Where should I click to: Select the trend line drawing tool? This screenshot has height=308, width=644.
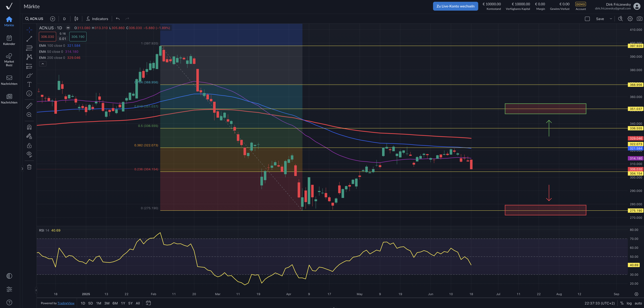coord(29,39)
